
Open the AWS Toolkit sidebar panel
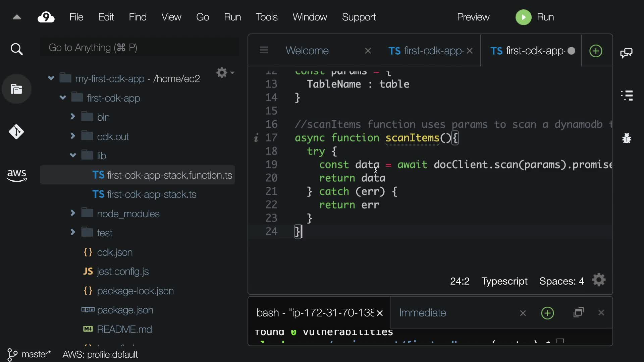coord(16,175)
